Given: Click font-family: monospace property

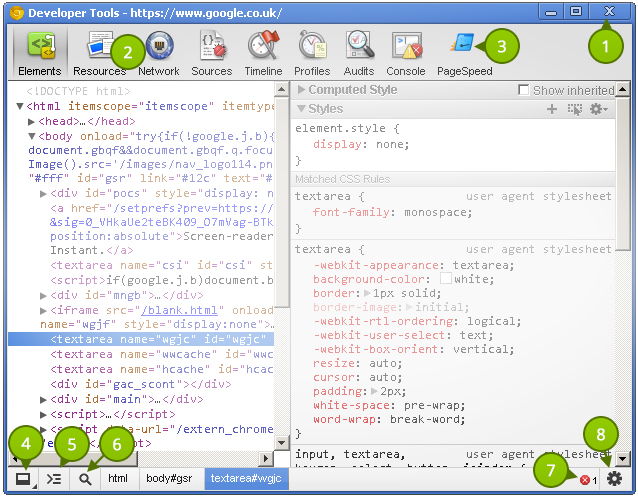Looking at the screenshot, I should (x=392, y=212).
